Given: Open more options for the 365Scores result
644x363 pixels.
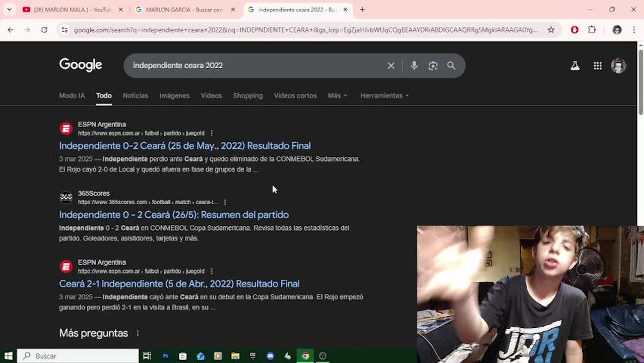Looking at the screenshot, I should point(225,202).
